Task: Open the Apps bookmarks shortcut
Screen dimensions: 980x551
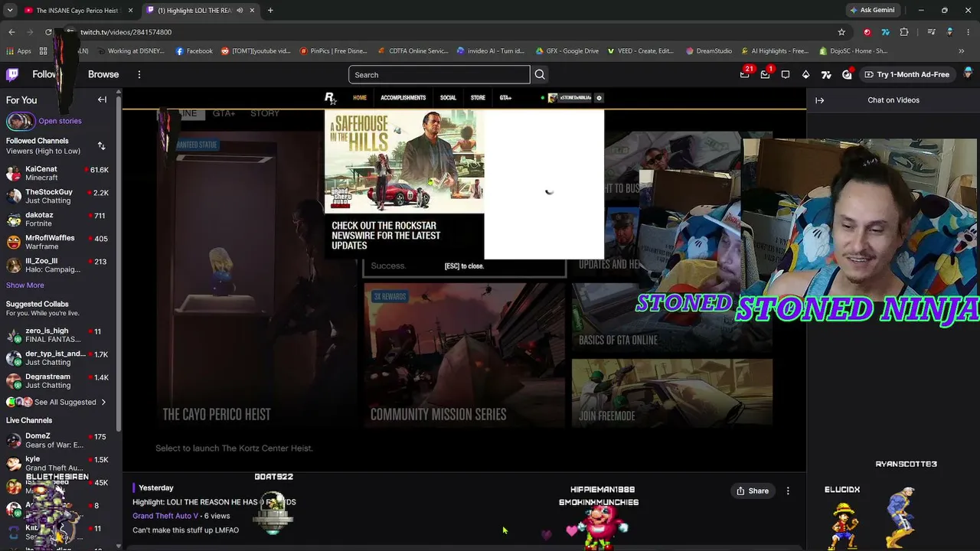Action: [18, 51]
